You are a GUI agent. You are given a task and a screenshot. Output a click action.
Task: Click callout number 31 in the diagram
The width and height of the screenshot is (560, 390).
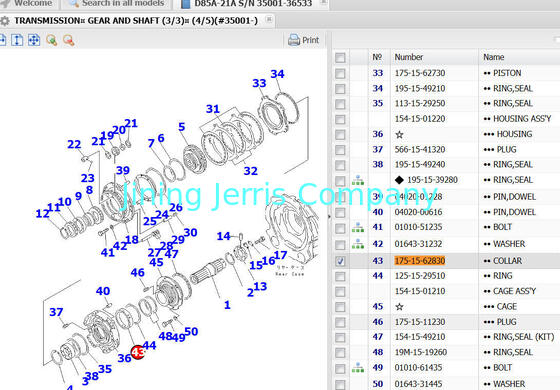[213, 109]
